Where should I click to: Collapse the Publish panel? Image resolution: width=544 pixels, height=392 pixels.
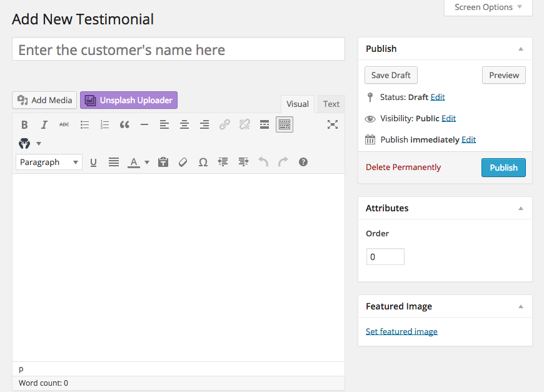521,49
